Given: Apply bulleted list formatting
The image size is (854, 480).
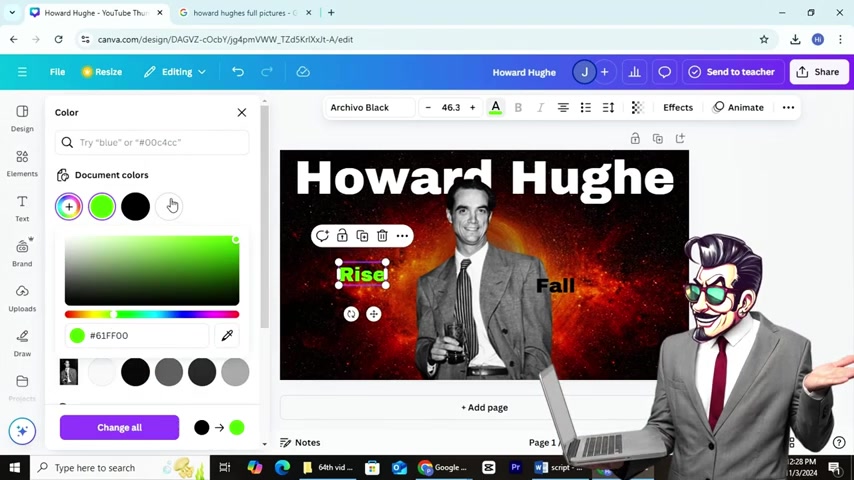Looking at the screenshot, I should [x=585, y=107].
